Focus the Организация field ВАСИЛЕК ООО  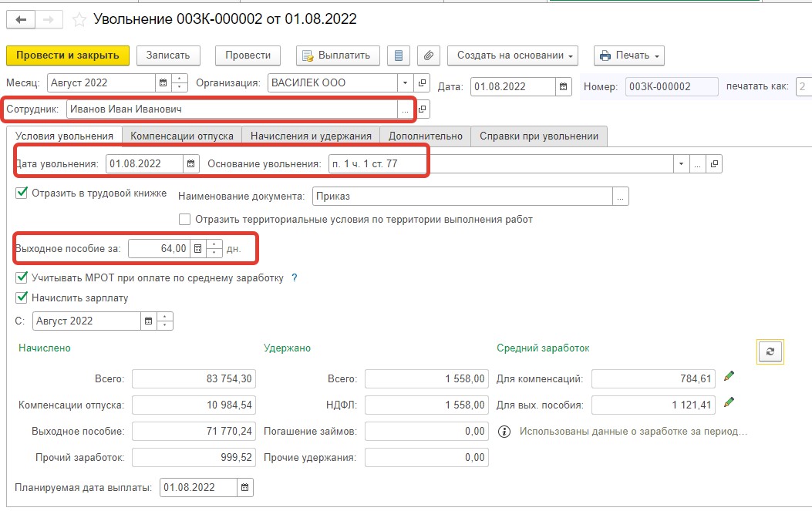(333, 82)
